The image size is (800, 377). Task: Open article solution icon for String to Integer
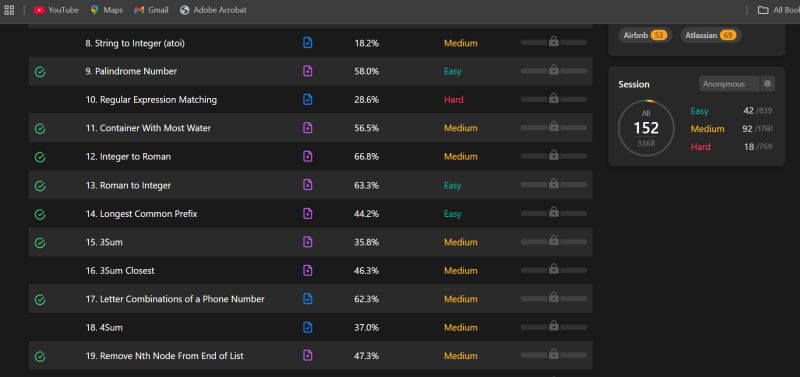pyautogui.click(x=307, y=42)
